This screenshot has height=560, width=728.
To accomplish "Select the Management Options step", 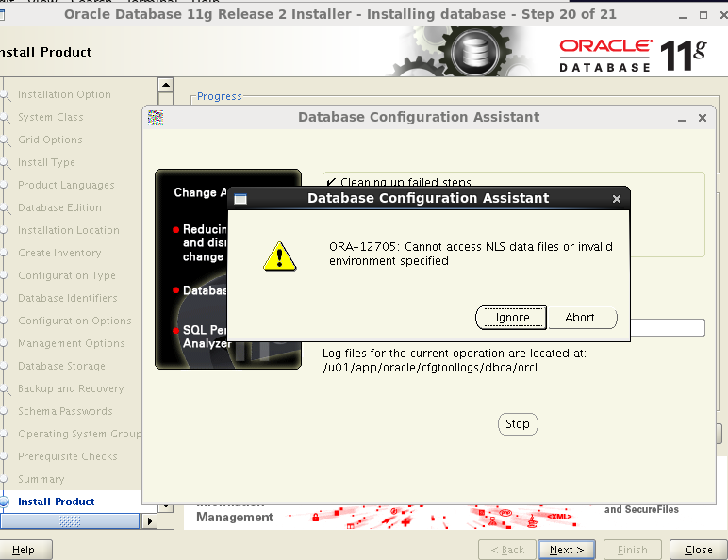I will (72, 343).
